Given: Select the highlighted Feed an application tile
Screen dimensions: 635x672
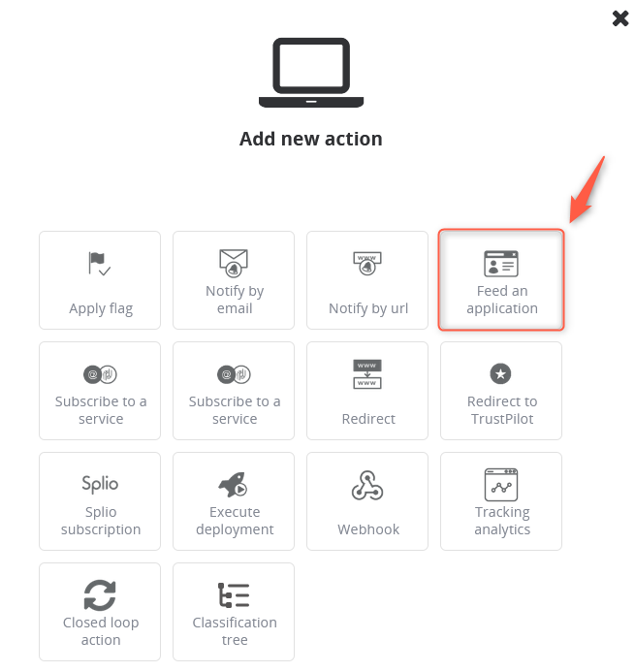Looking at the screenshot, I should point(501,280).
